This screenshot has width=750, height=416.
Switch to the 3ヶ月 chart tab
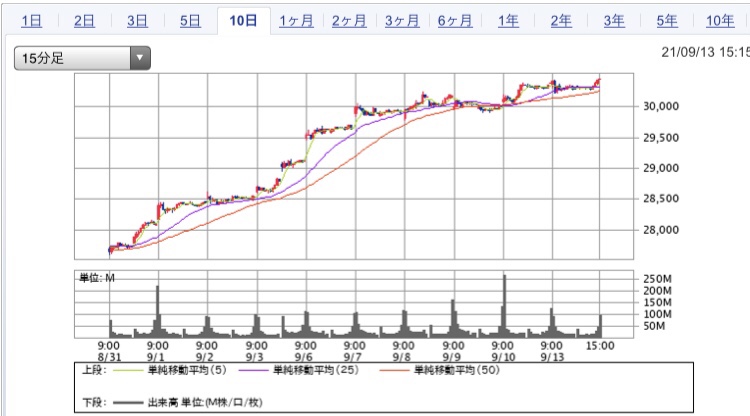pyautogui.click(x=402, y=21)
